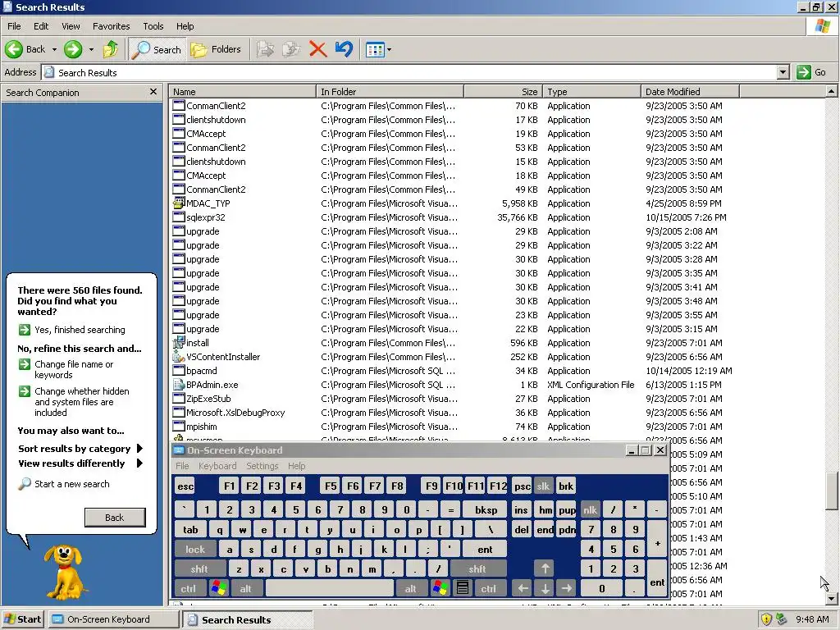Open the View menu
Screen dimensions: 840x630
tap(71, 26)
